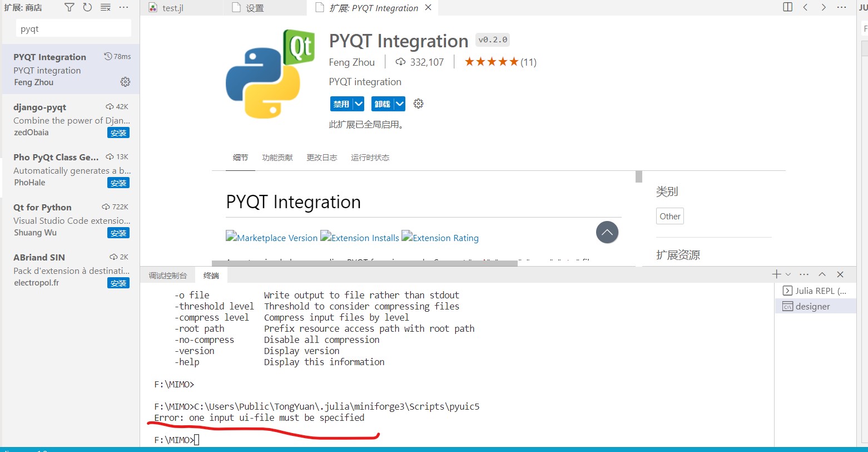This screenshot has height=452, width=868.
Task: Open the Marketplace Version badge link
Action: click(x=272, y=238)
